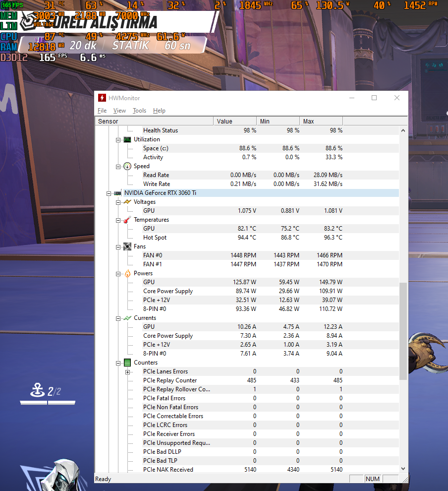
Task: Click the Temperatures thermometer icon
Action: click(x=127, y=220)
